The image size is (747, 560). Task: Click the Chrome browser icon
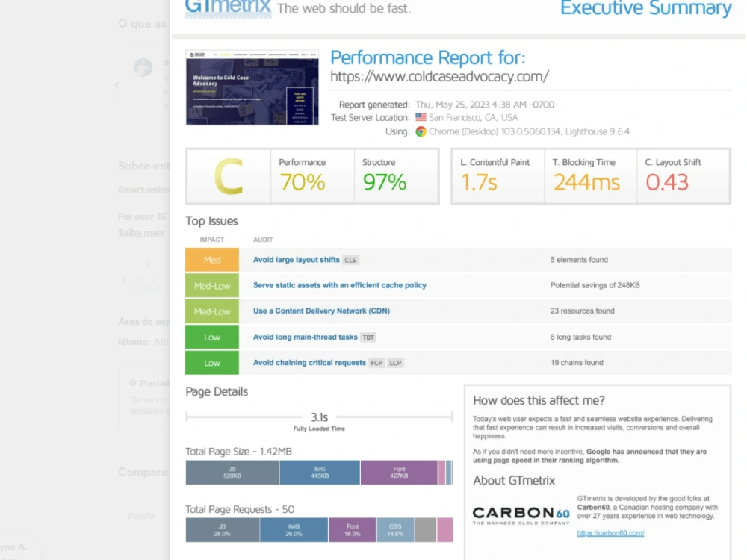pos(421,131)
